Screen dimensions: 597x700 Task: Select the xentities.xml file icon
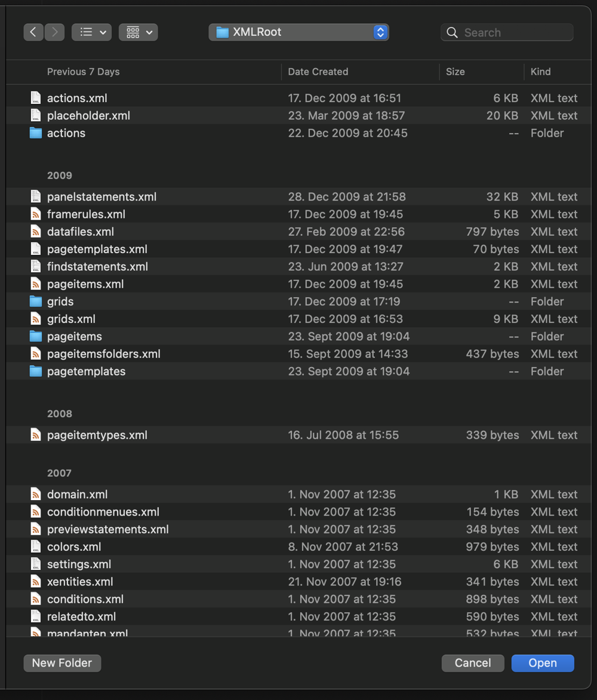(36, 581)
